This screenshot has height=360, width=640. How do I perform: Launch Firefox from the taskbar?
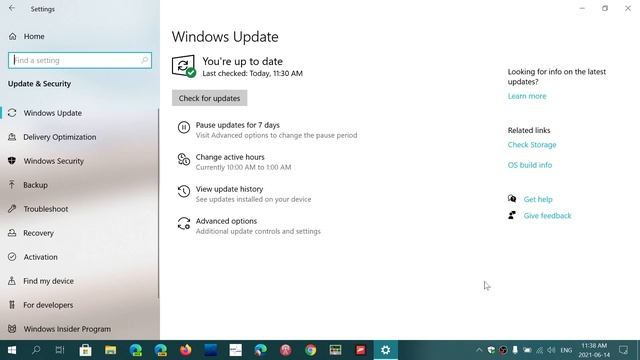coord(186,350)
